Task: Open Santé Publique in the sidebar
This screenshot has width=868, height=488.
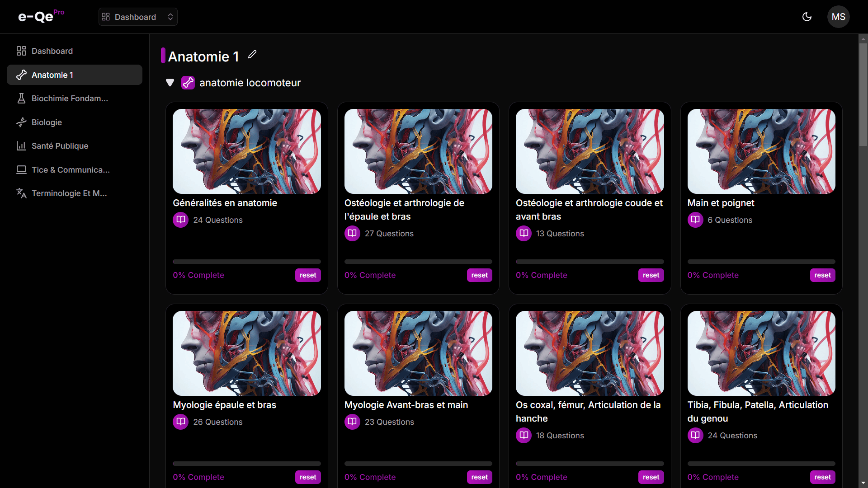Action: 60,146
